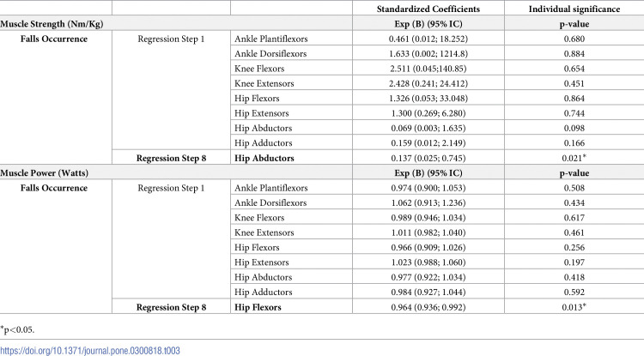This screenshot has height=356, width=644.
Task: Select the 0.098 p-value cell
Action: (574, 128)
